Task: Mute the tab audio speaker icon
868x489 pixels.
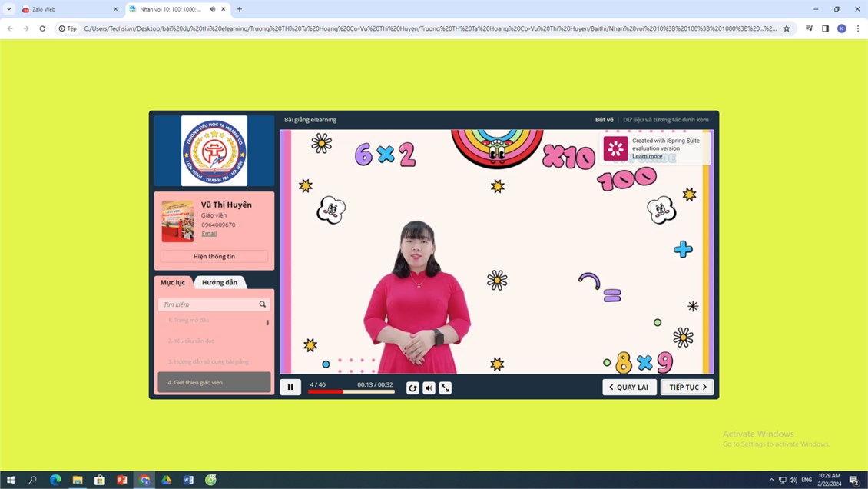Action: pos(213,9)
